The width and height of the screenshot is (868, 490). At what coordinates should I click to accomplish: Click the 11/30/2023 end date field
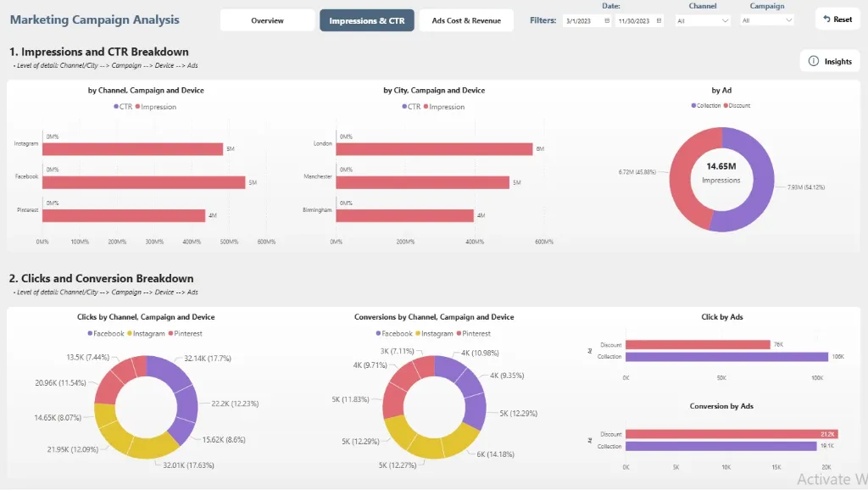pos(636,20)
